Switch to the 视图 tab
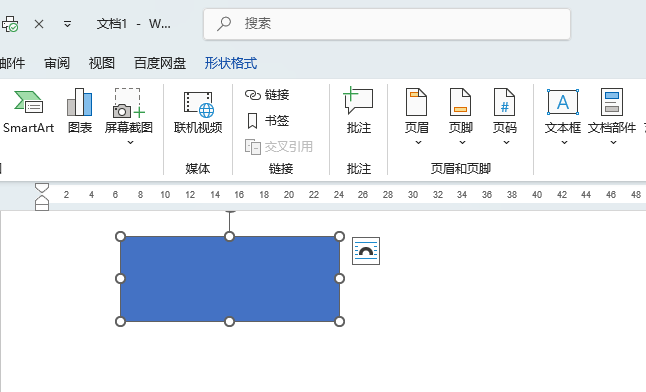The image size is (646, 392). 102,63
